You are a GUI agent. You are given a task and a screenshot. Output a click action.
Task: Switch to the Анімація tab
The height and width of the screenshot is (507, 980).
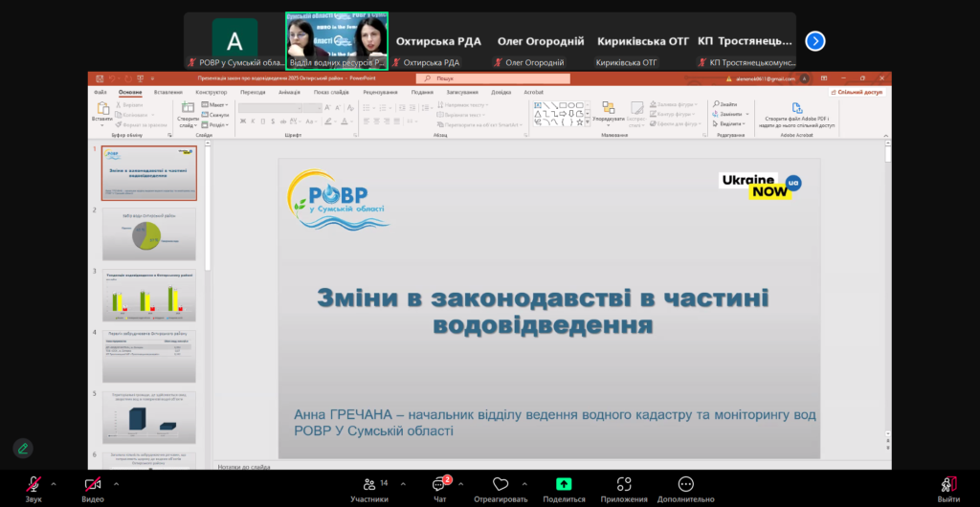tap(289, 93)
